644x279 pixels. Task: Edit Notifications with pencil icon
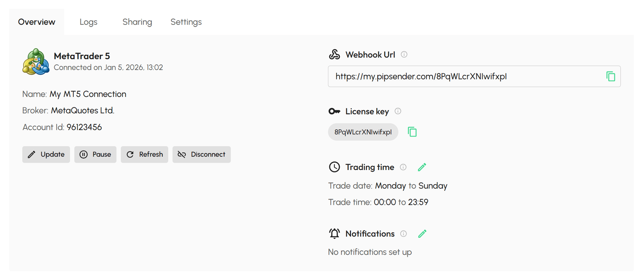pos(422,234)
